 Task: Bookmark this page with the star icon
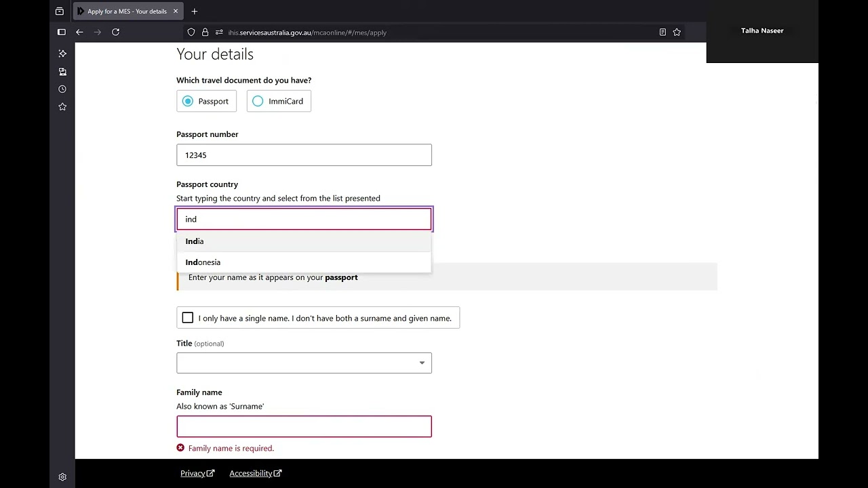coord(677,32)
